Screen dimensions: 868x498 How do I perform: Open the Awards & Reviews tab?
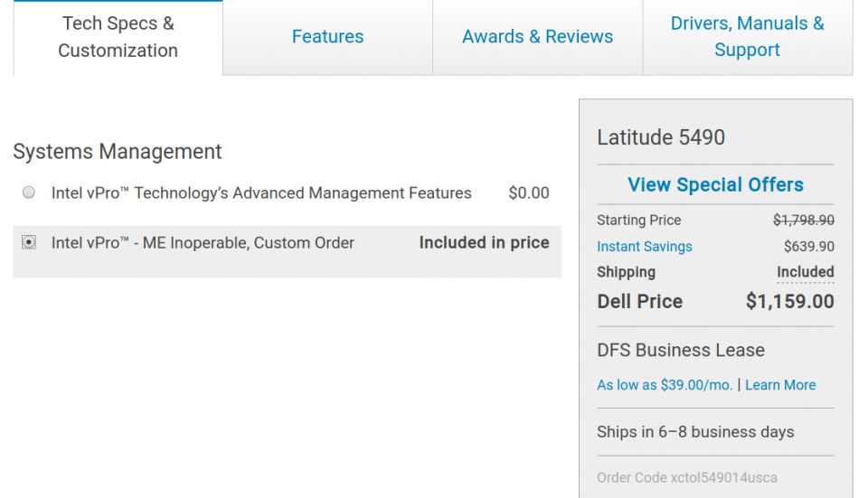[x=537, y=37]
